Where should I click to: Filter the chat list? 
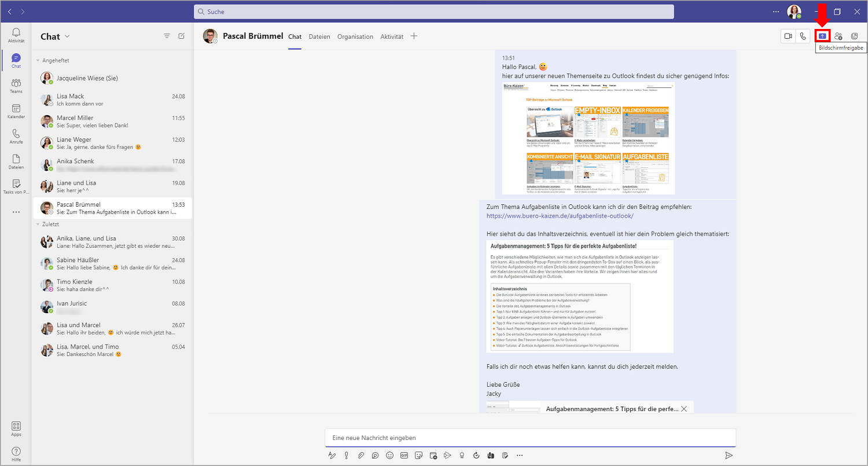click(x=167, y=36)
